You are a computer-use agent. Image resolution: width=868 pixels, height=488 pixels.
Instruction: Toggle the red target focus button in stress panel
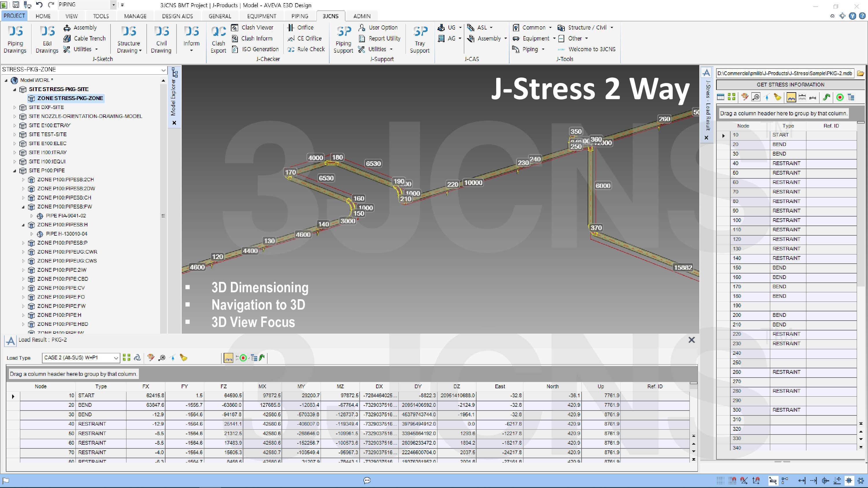(840, 97)
